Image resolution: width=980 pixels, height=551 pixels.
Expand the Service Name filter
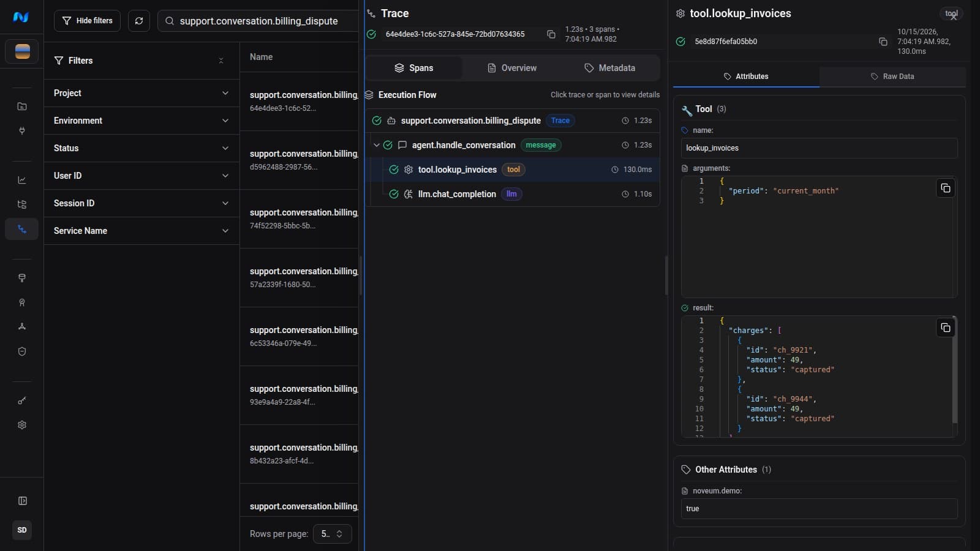click(x=141, y=231)
